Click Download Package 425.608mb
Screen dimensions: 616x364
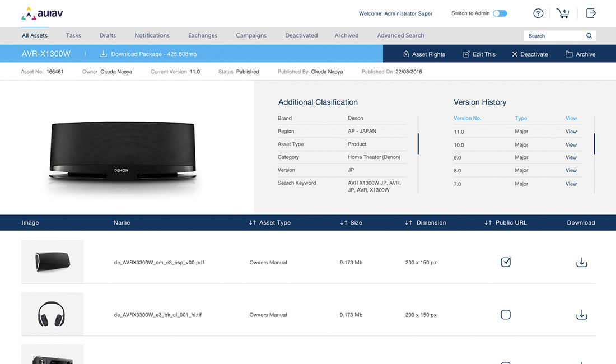click(148, 54)
